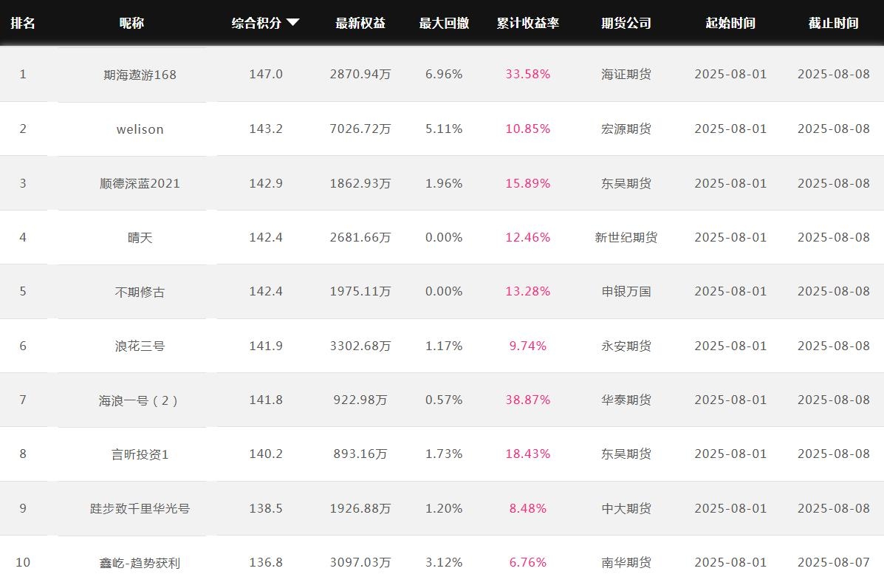Open nickname 海浪一号（2）

140,400
